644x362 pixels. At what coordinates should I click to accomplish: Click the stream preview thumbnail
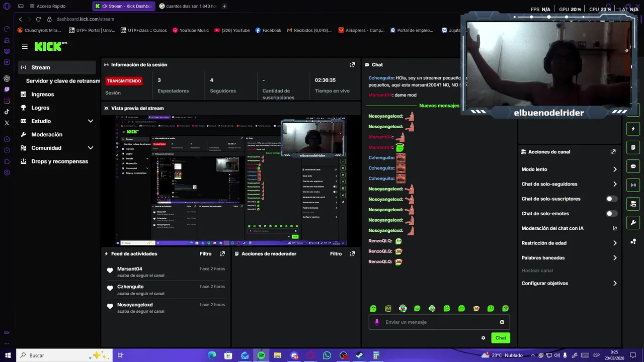(x=231, y=180)
